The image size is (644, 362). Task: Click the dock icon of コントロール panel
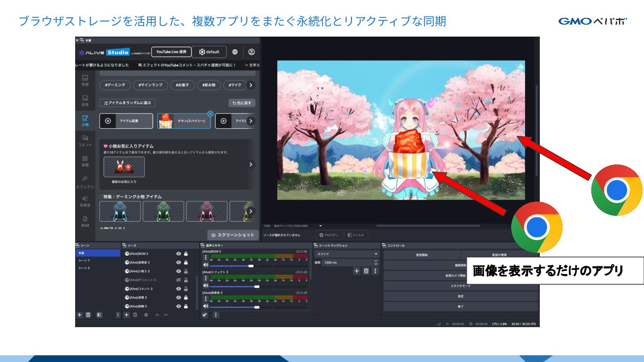(x=384, y=245)
